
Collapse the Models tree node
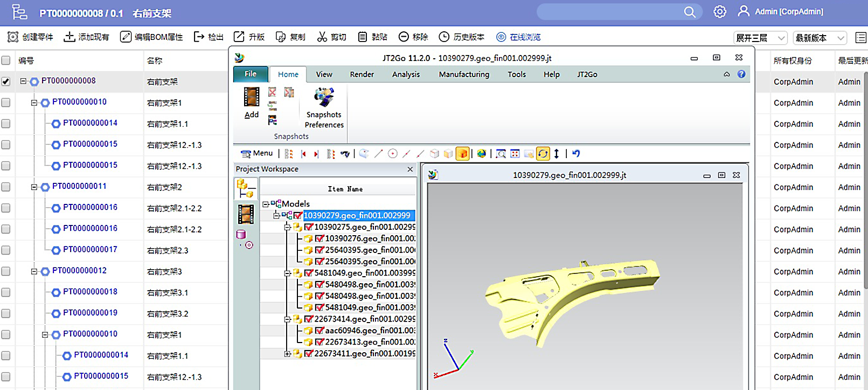tap(265, 204)
